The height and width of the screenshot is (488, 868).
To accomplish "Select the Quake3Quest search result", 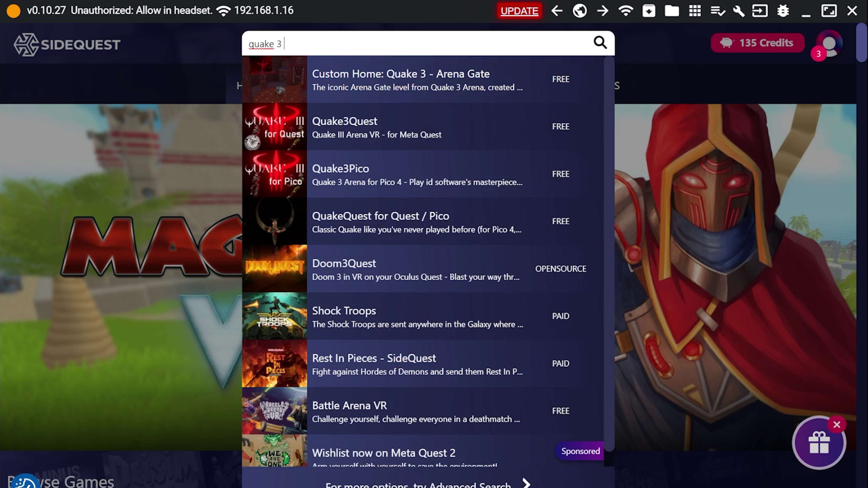I will [422, 127].
